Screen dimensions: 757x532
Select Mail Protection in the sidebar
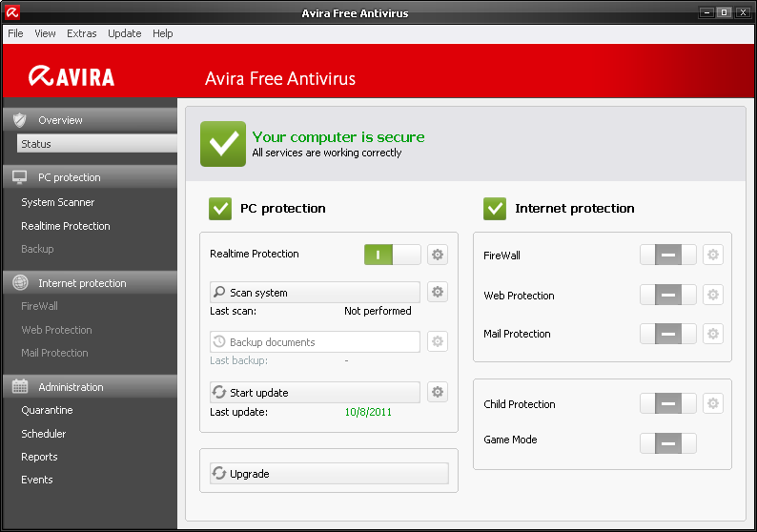point(54,353)
